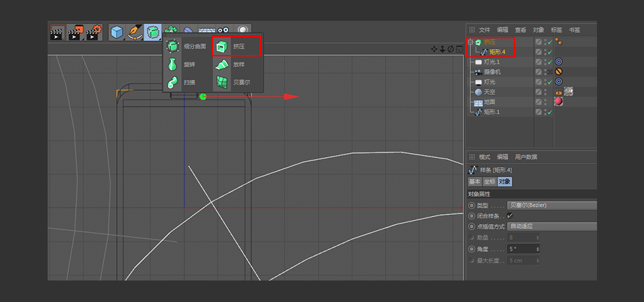The width and height of the screenshot is (644, 302).
Task: Click the red material sphere tag on 地面
Action: tap(558, 102)
